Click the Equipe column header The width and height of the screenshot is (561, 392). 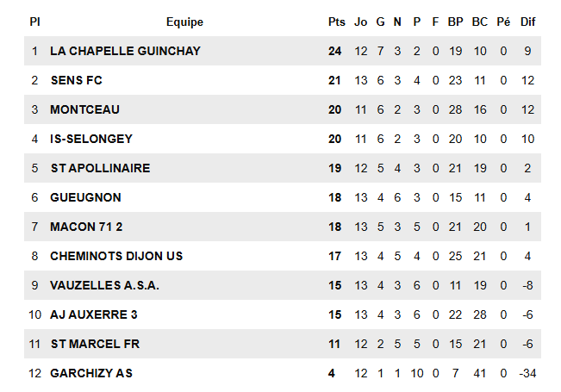pos(184,22)
